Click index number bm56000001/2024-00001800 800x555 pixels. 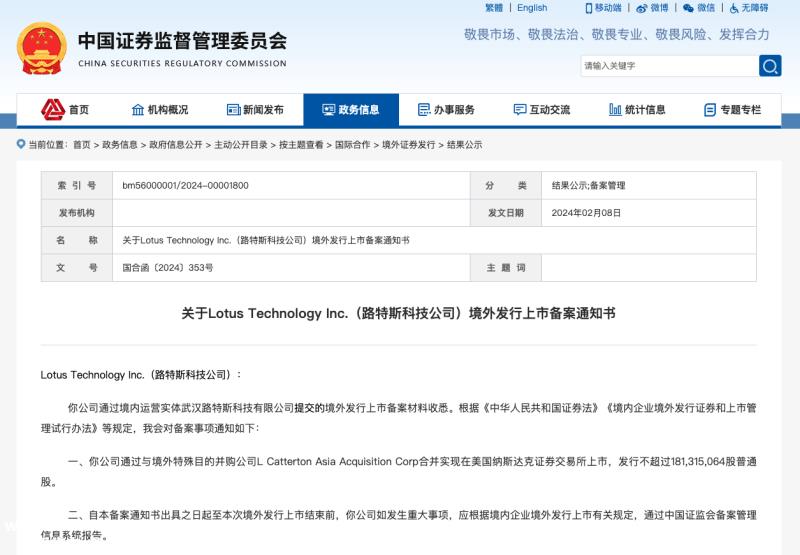(185, 186)
